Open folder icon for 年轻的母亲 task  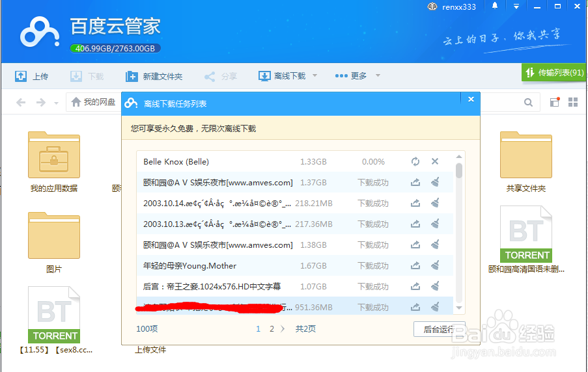[415, 265]
